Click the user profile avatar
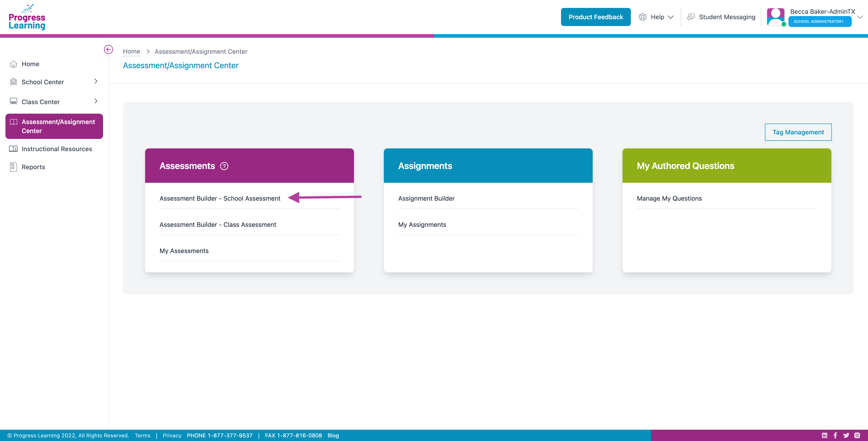This screenshot has height=441, width=868. 776,17
